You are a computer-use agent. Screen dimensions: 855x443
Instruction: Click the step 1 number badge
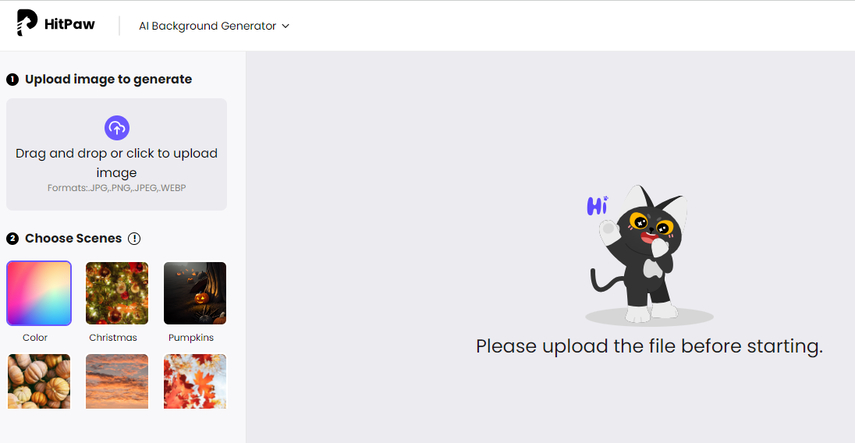(x=13, y=80)
